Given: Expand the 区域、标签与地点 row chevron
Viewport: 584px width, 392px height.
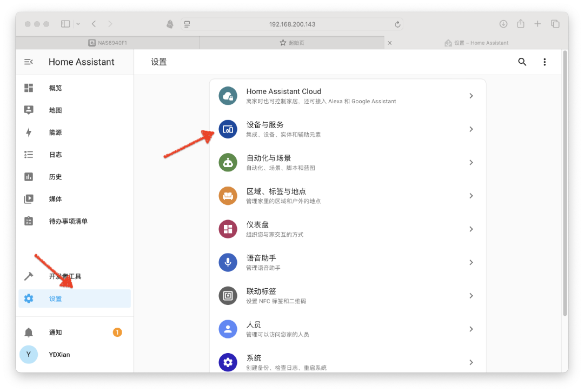Looking at the screenshot, I should coord(471,196).
